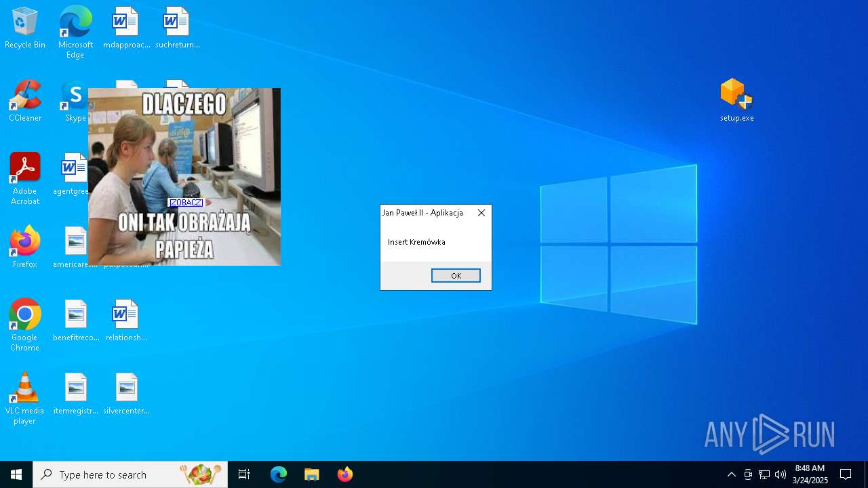
Task: Show hidden system tray icons
Action: [731, 474]
